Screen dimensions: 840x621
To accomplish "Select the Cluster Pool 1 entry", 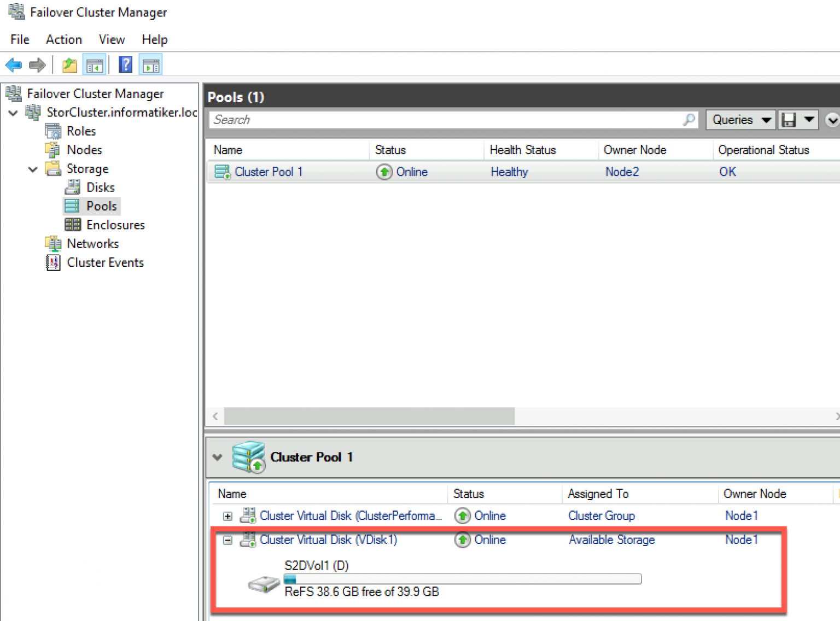I will [269, 172].
